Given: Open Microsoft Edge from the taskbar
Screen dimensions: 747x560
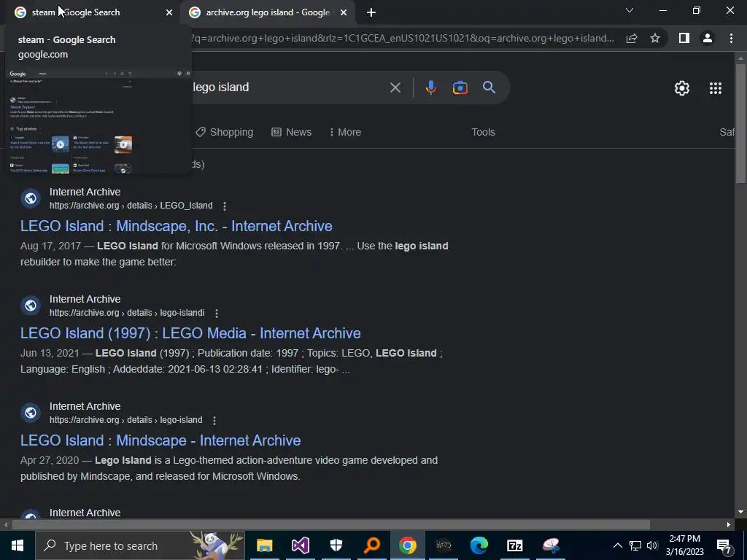Looking at the screenshot, I should pyautogui.click(x=479, y=545).
